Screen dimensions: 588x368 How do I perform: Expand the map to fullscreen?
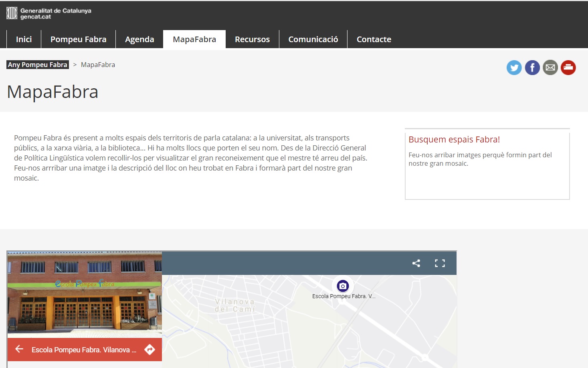pos(440,263)
